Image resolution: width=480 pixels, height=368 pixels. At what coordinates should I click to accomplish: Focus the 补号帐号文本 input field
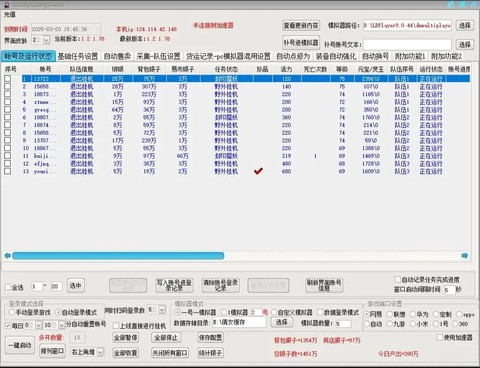407,44
